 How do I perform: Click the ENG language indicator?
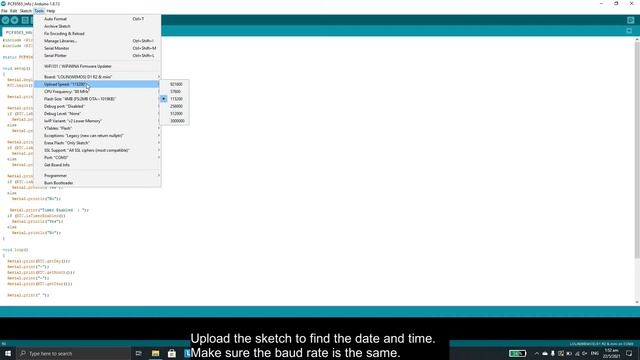click(x=595, y=353)
